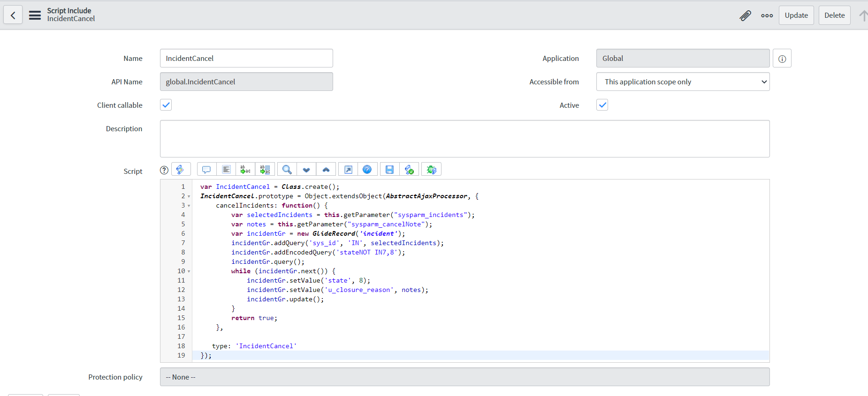Click the Delete button
Image resolution: width=868 pixels, height=396 pixels.
834,15
